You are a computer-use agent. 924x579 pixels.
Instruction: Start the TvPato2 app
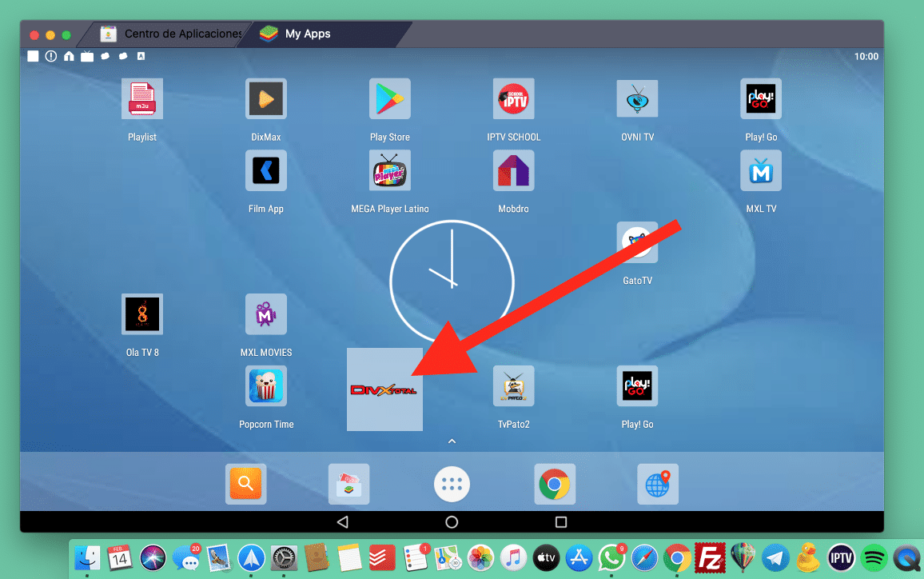(x=513, y=385)
